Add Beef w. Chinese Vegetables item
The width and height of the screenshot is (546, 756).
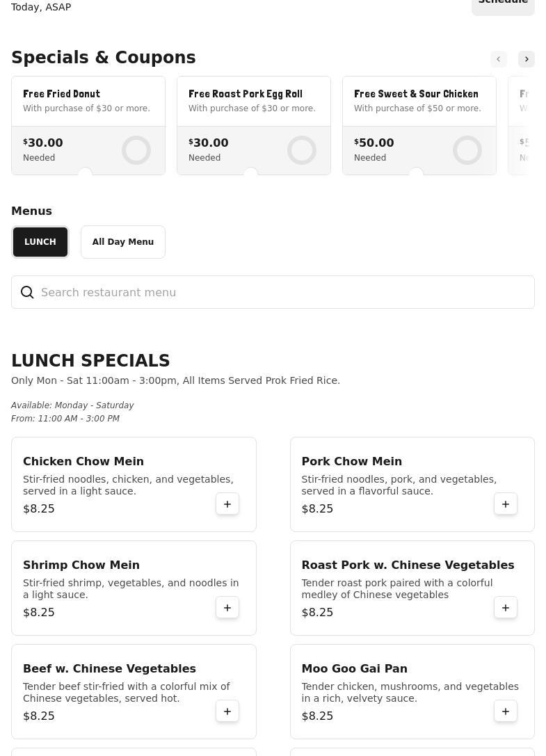[227, 711]
